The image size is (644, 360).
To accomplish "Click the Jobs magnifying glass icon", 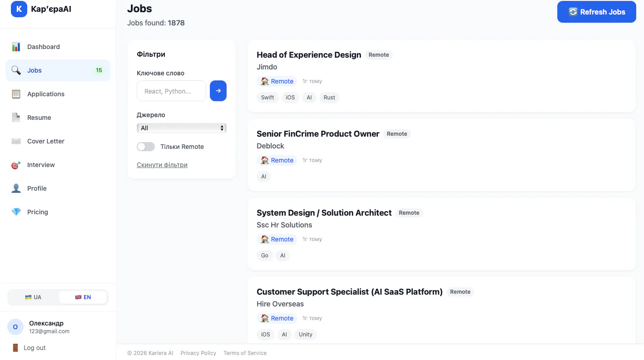I will pos(16,70).
